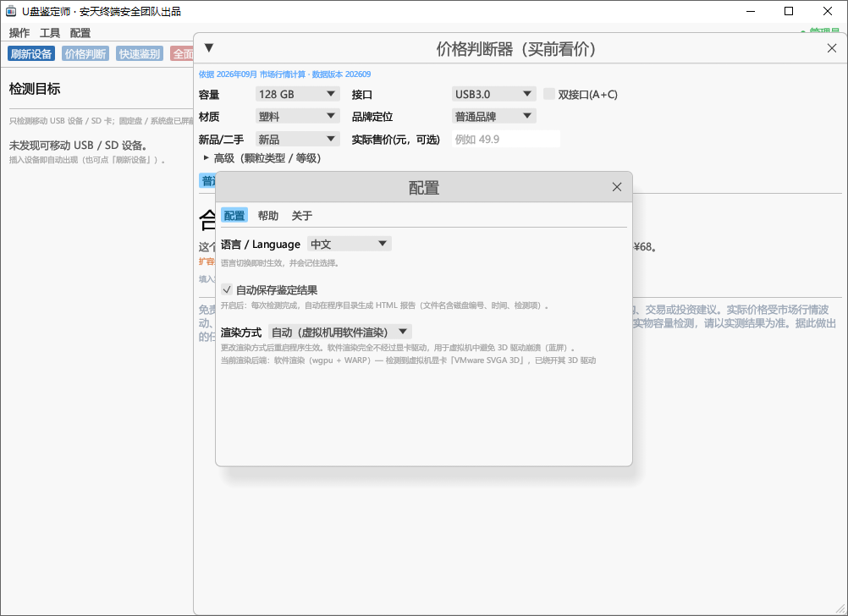The height and width of the screenshot is (616, 848).
Task: Open the 接口 USB3.0 dropdown
Action: 493,94
